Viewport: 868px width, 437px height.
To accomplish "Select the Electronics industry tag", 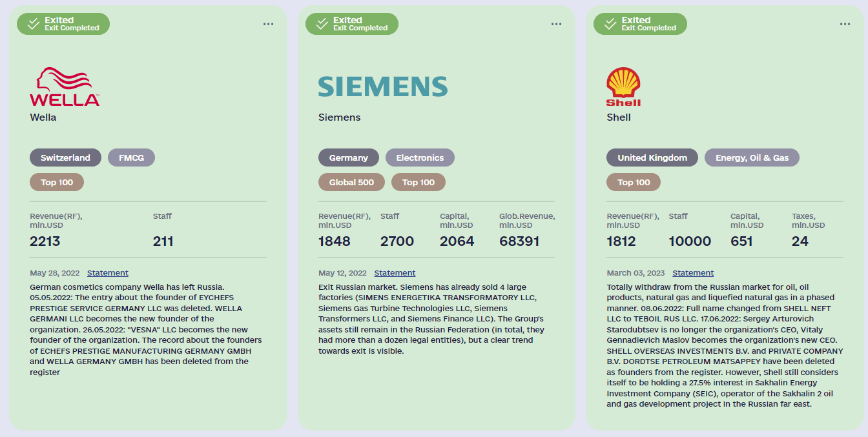I will pos(420,158).
